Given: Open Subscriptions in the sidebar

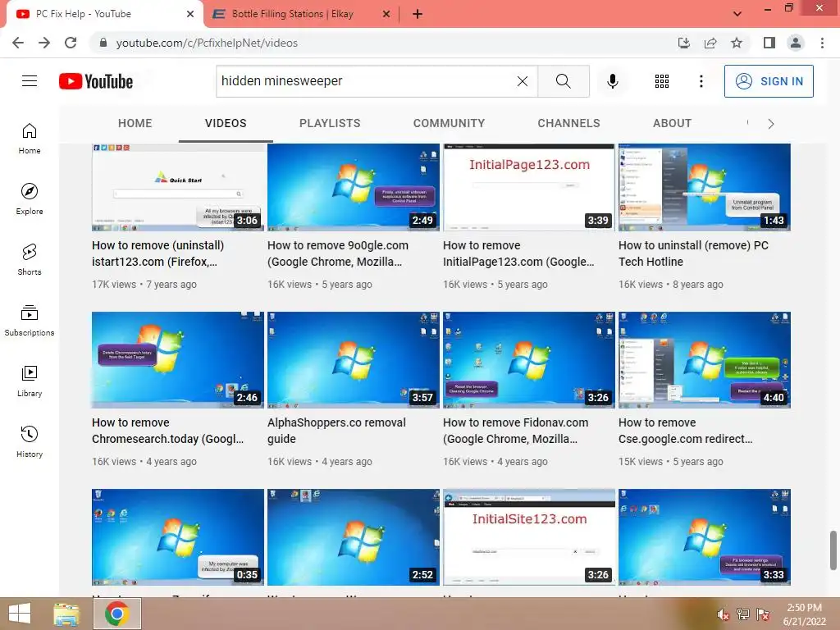Looking at the screenshot, I should tap(30, 320).
